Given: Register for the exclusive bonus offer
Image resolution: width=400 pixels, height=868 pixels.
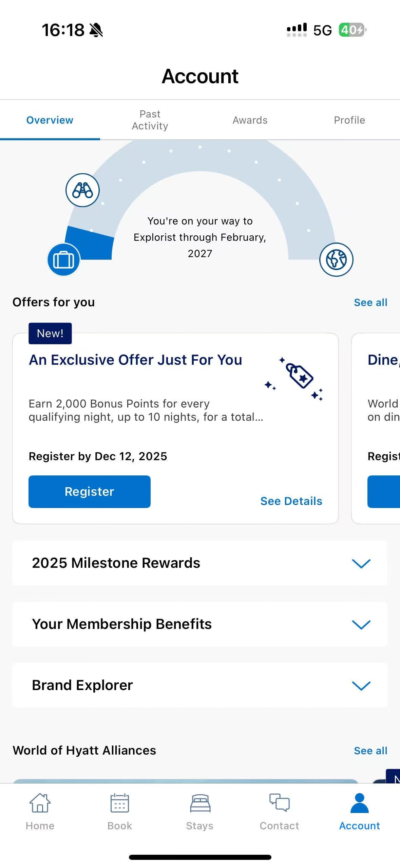Looking at the screenshot, I should 90,491.
